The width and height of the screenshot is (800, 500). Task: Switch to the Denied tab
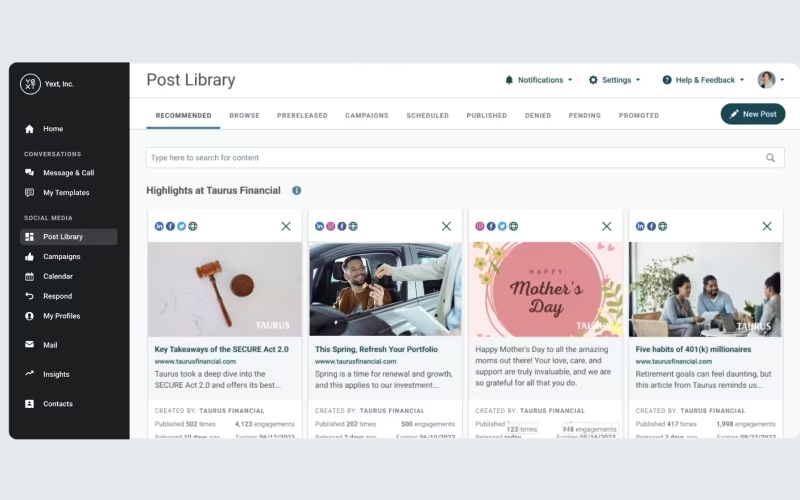coord(538,116)
